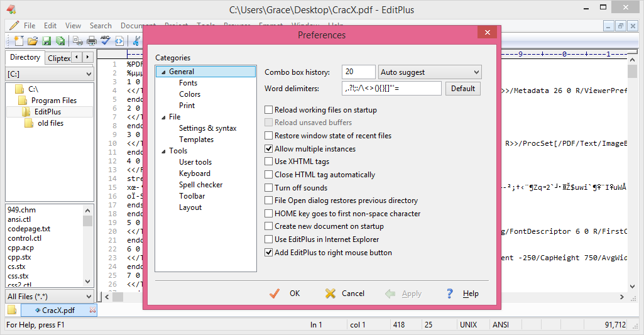Click the blue question mark Help icon
The image size is (644, 335).
pos(450,294)
